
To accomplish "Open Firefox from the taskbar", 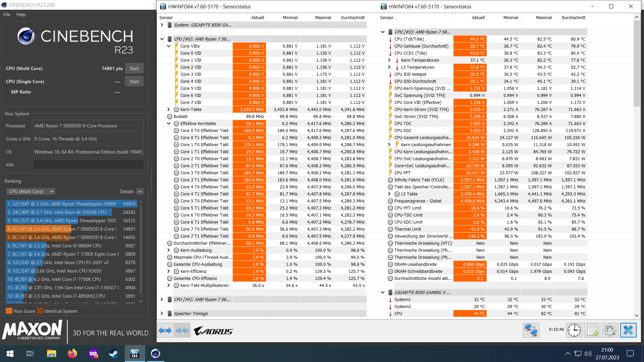I will tap(72, 354).
